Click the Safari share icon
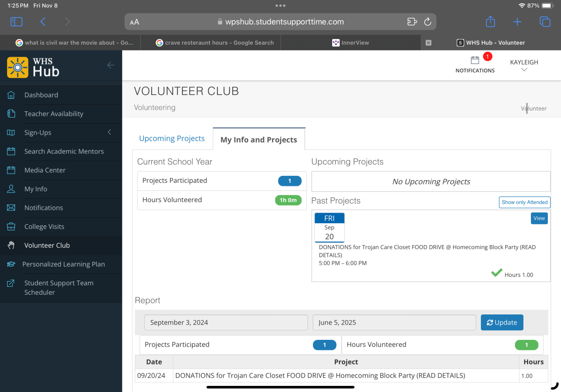Screen dimensions: 561x392 (490, 21)
